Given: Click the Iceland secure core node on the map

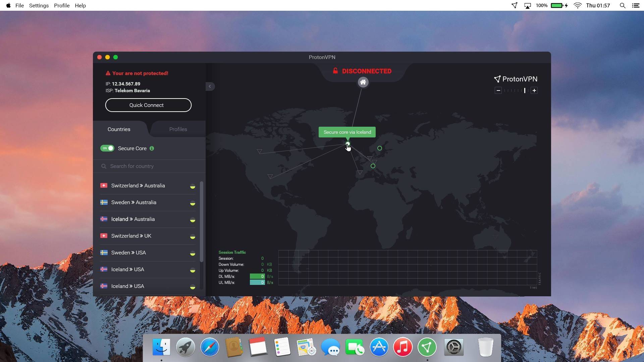Looking at the screenshot, I should pos(347,144).
